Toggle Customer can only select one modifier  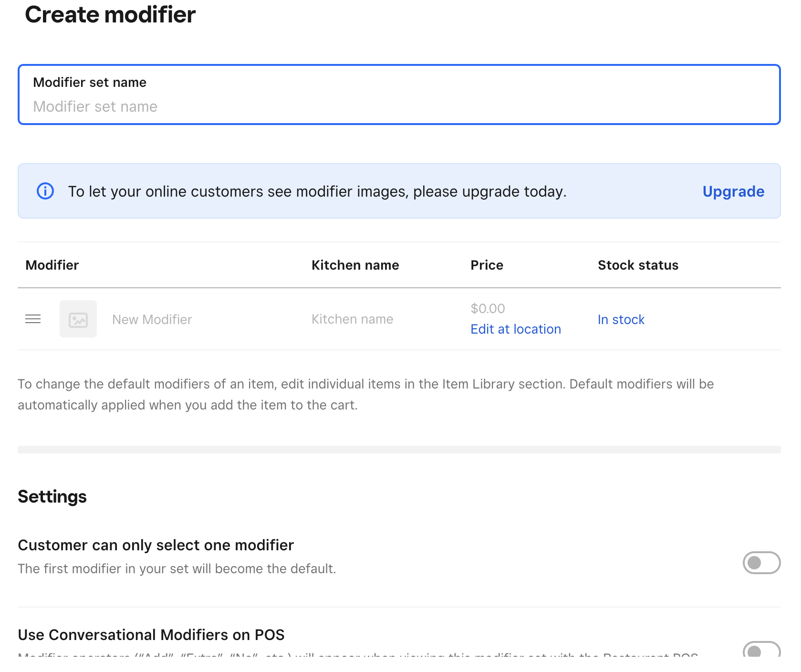pyautogui.click(x=761, y=563)
